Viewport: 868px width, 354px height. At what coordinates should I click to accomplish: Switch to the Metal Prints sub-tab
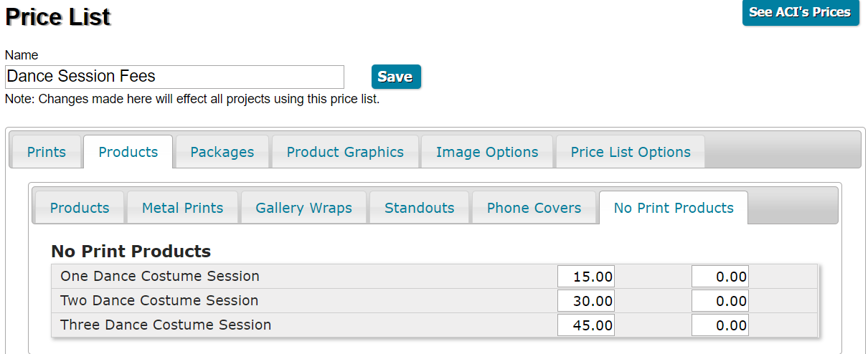click(183, 208)
